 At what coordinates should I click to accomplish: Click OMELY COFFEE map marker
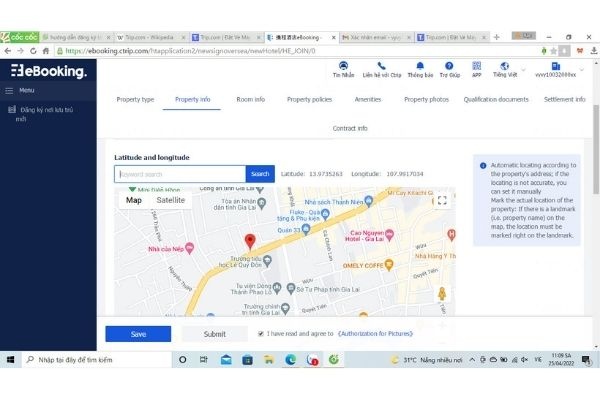pos(389,265)
